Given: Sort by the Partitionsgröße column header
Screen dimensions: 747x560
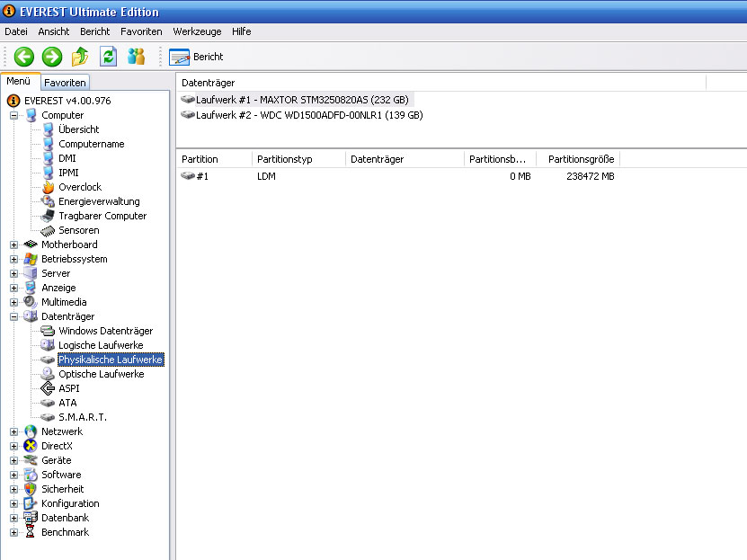Looking at the screenshot, I should (578, 159).
